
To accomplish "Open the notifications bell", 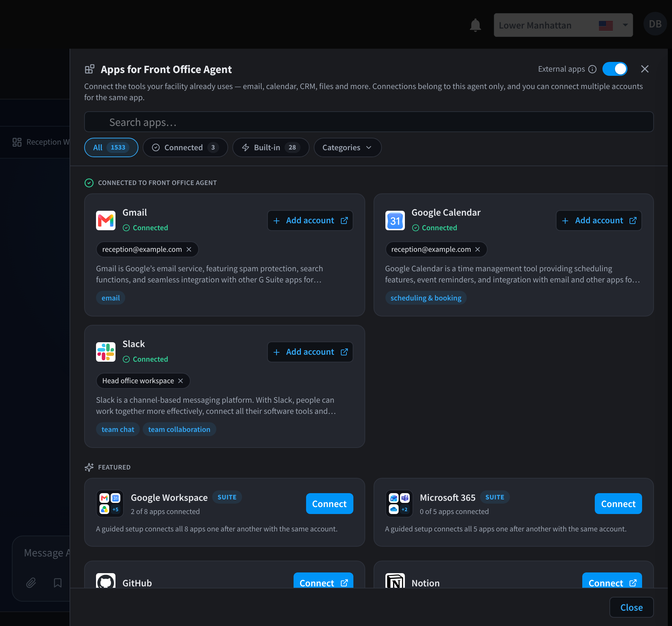I will tap(475, 25).
